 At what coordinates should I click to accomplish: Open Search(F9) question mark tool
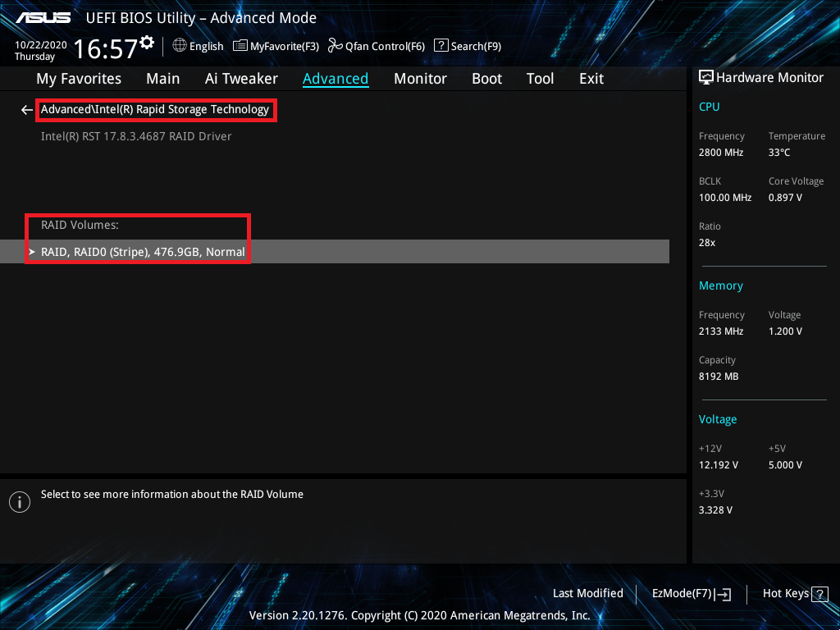(468, 46)
